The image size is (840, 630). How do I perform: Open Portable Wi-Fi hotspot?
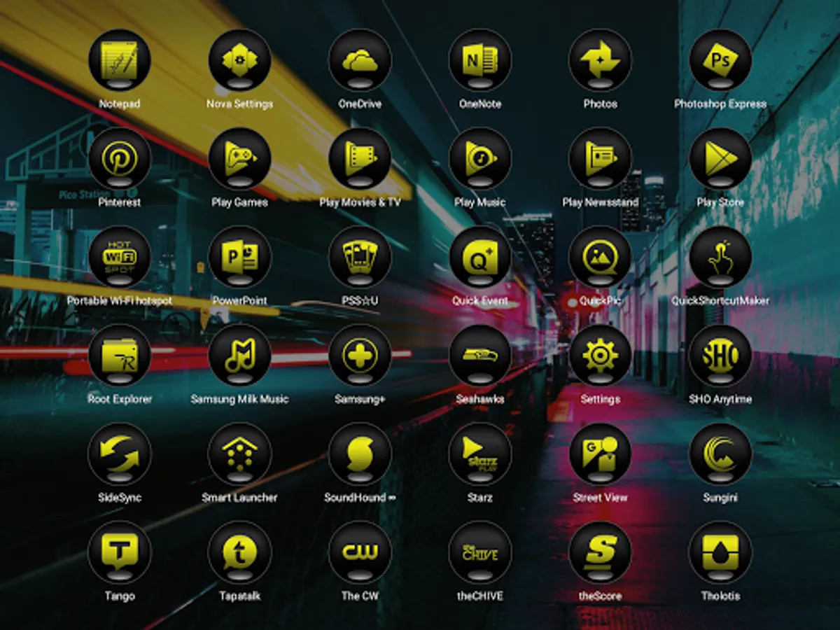pos(120,257)
